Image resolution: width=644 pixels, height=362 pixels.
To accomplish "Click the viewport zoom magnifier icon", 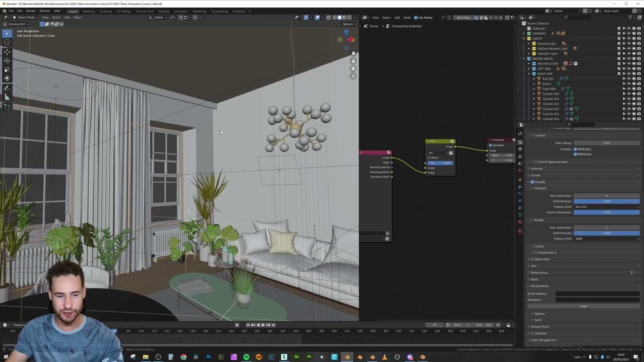I will [x=353, y=54].
